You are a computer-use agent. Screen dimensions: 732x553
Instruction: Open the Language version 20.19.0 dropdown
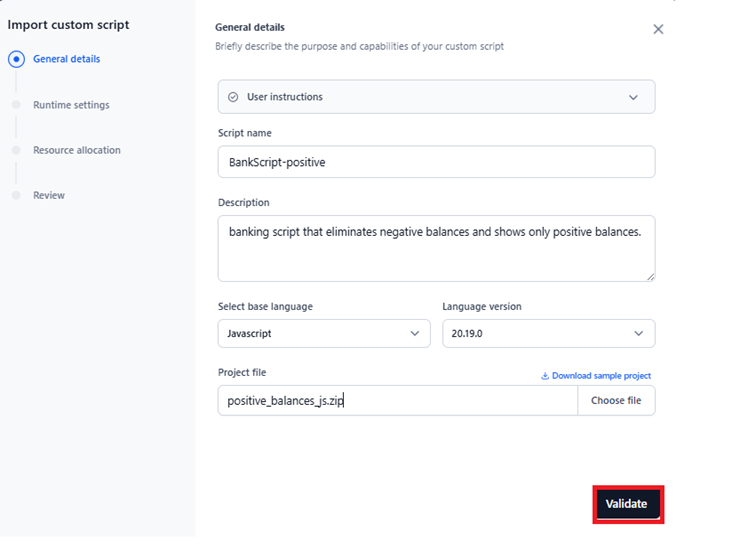point(548,334)
